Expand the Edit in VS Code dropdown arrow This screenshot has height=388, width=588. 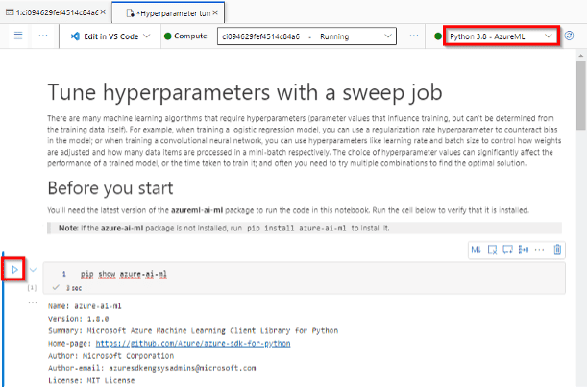(x=147, y=36)
